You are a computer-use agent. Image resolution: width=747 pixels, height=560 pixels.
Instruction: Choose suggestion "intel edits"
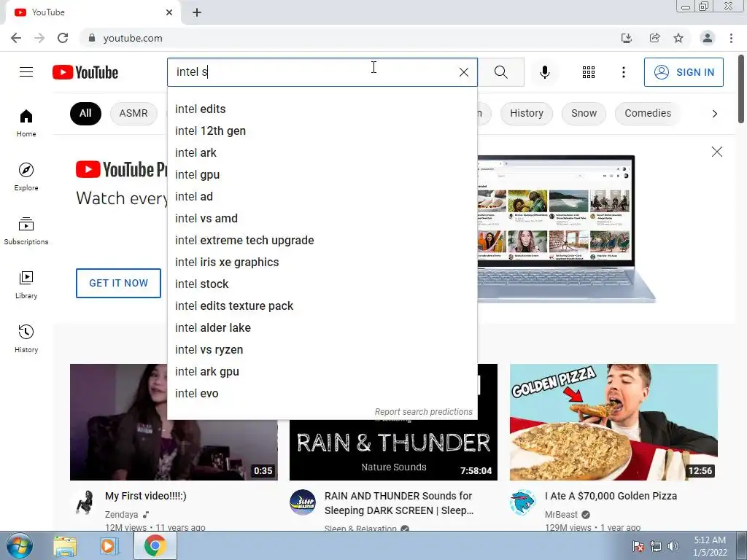coord(322,109)
